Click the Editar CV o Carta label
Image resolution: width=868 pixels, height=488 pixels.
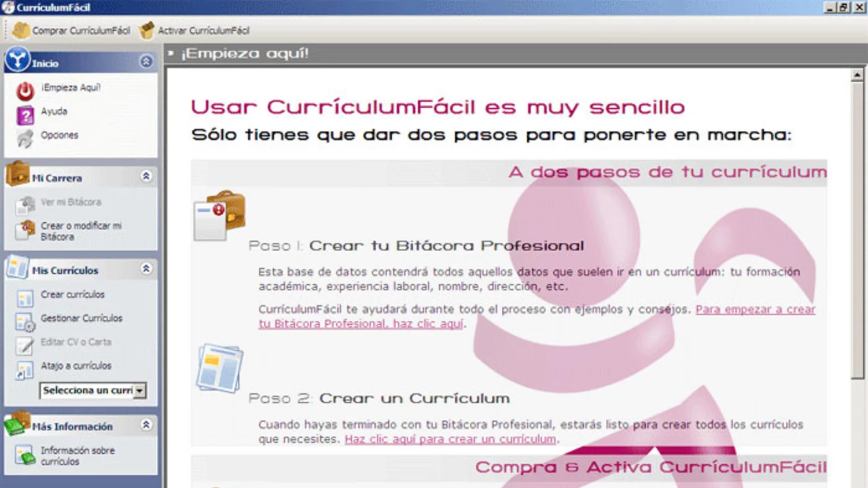[x=76, y=342]
